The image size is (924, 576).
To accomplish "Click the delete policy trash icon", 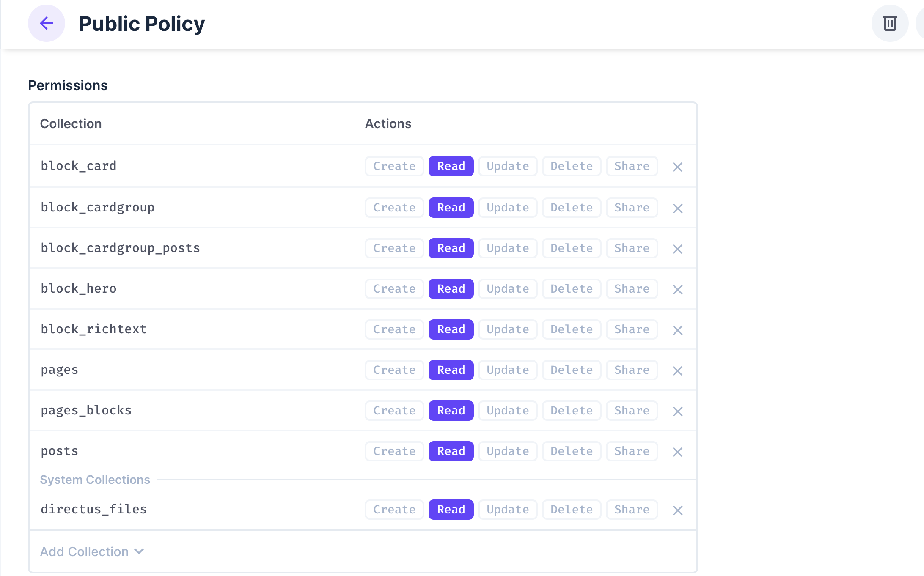I will click(890, 23).
